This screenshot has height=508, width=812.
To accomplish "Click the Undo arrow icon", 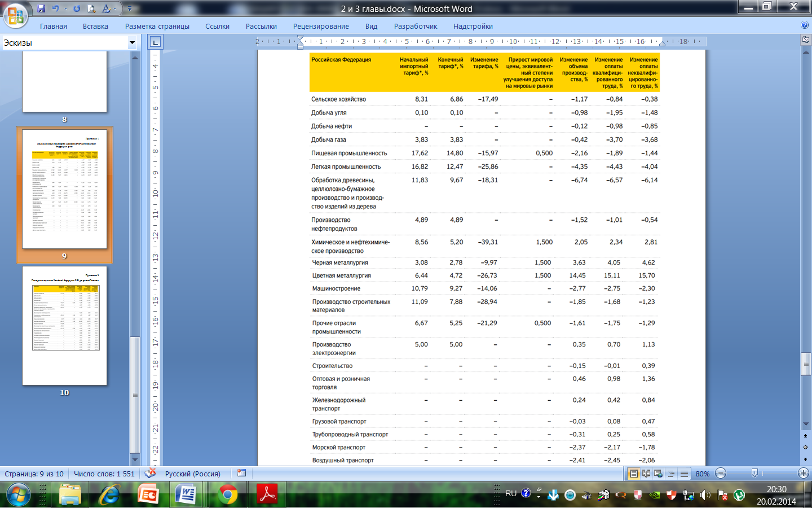I will coord(55,8).
